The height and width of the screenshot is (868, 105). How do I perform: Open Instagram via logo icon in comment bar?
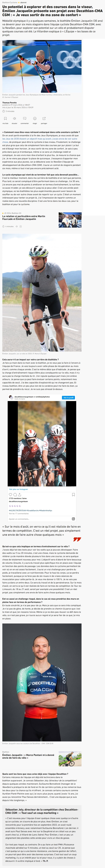pyautogui.click(x=73, y=519)
